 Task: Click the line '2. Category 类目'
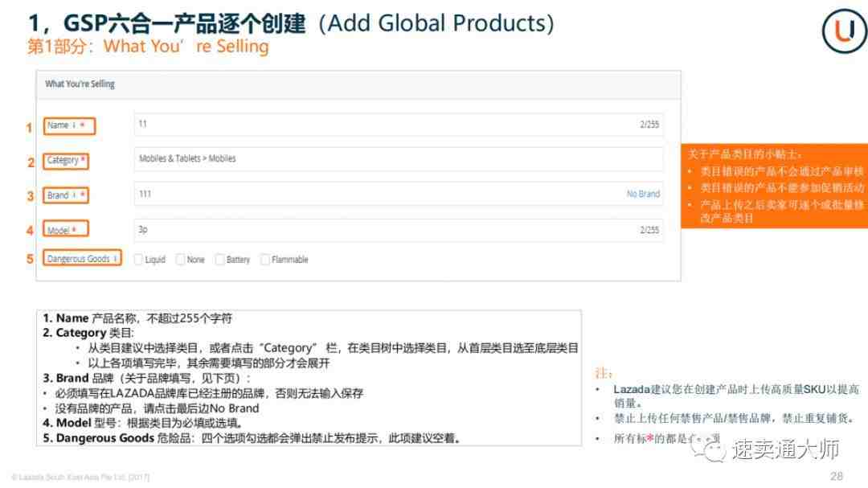(88, 333)
